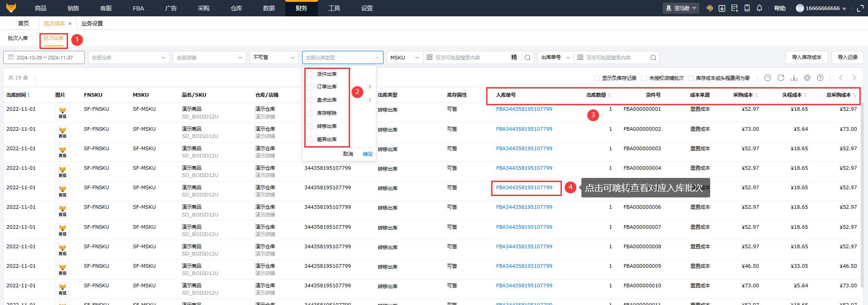Close the 批次成本 tab with its X

click(70, 24)
